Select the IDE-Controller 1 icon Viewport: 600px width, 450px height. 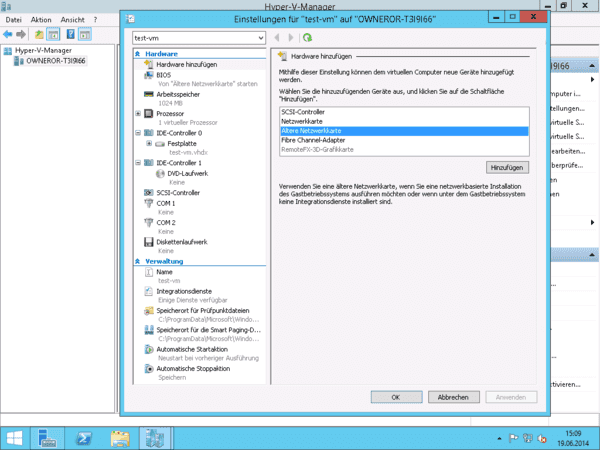click(x=148, y=163)
